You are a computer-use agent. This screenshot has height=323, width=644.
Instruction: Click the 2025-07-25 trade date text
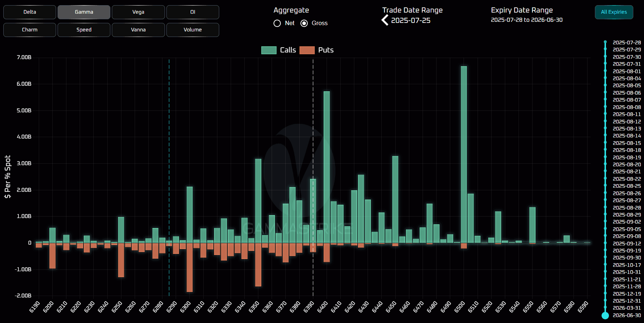pyautogui.click(x=411, y=21)
